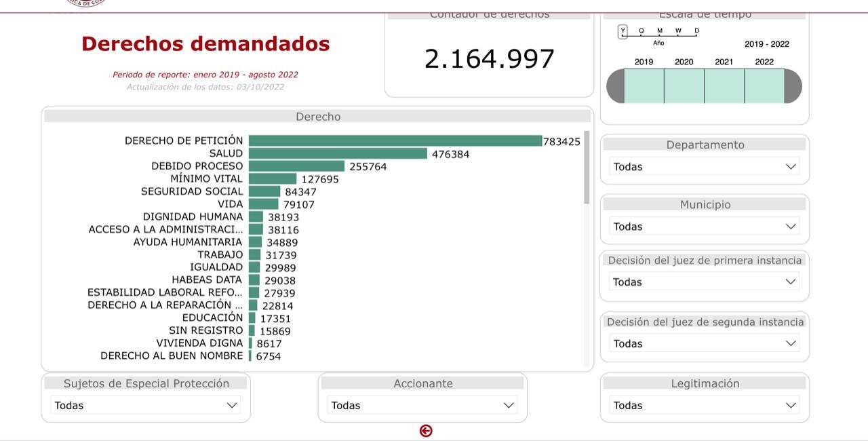Image resolution: width=868 pixels, height=441 pixels.
Task: Open the Legitimación dropdown
Action: click(704, 406)
